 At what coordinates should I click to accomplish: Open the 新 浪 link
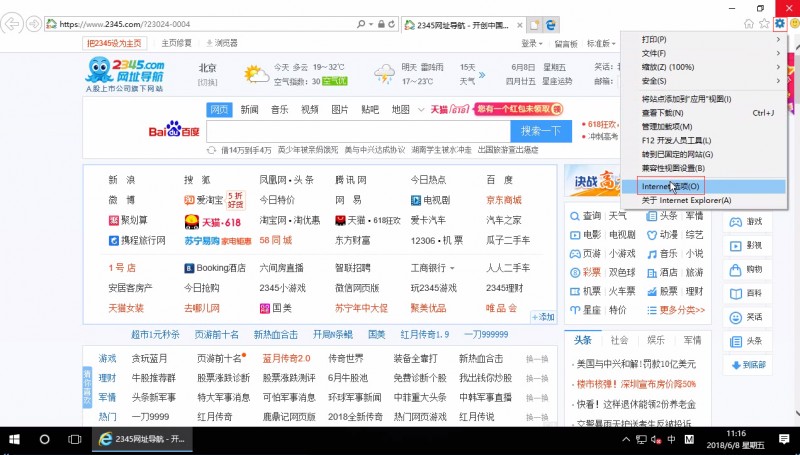pos(122,180)
